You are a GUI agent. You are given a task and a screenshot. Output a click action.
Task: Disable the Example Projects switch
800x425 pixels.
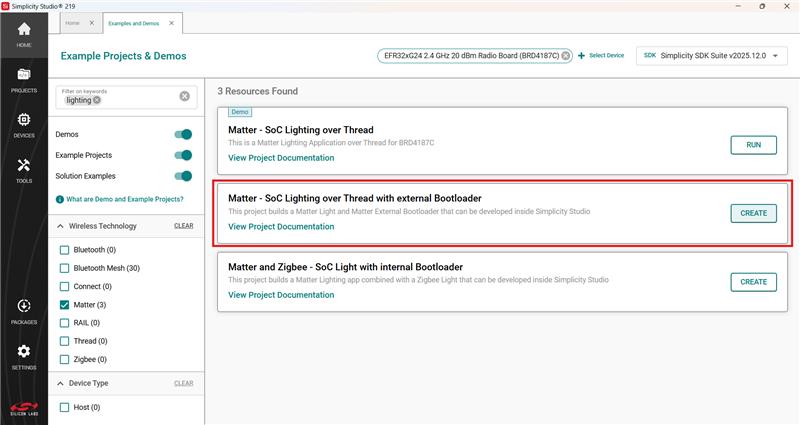pyautogui.click(x=182, y=155)
